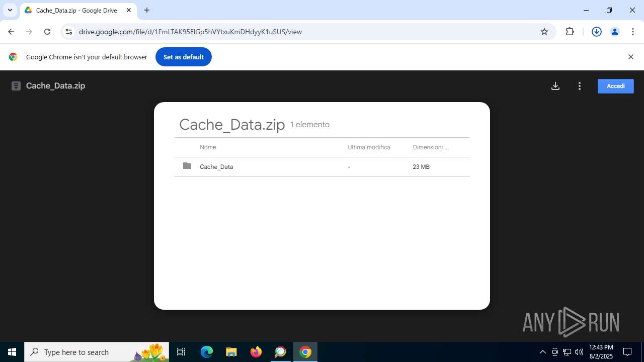Switch to Chrome in the taskbar

point(305,352)
